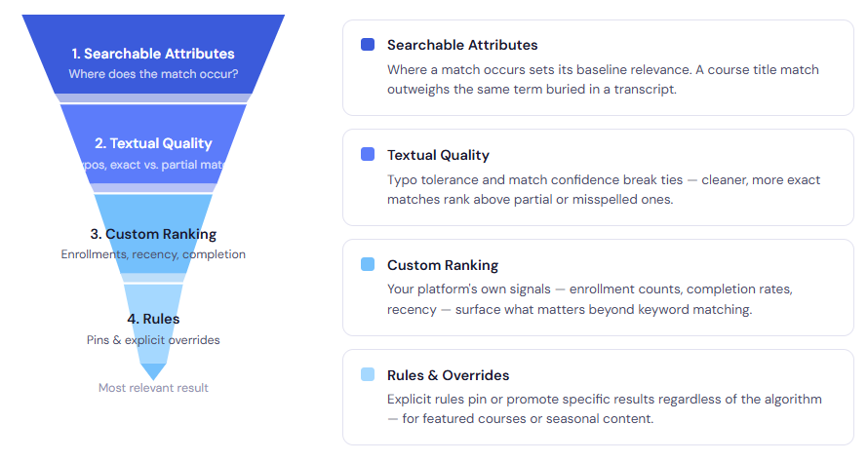Select the '1. Searchable Attributes' funnel heading
868x462 pixels.
153,54
